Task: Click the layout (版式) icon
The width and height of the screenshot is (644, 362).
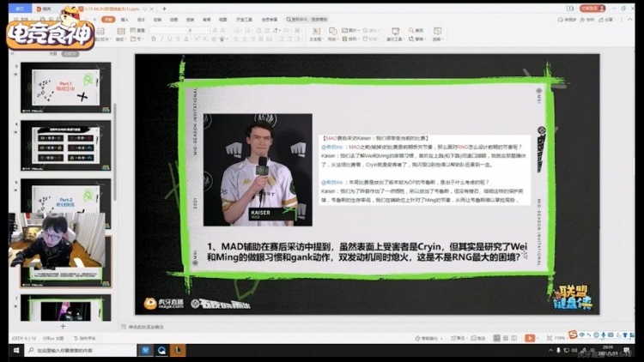Action: tap(120, 34)
